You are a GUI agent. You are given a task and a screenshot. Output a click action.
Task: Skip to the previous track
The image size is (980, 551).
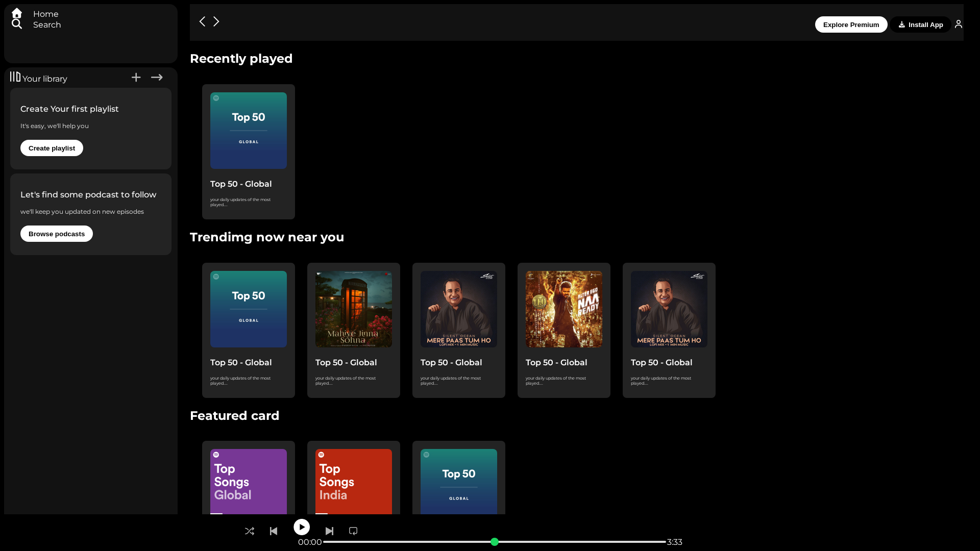coord(274,531)
